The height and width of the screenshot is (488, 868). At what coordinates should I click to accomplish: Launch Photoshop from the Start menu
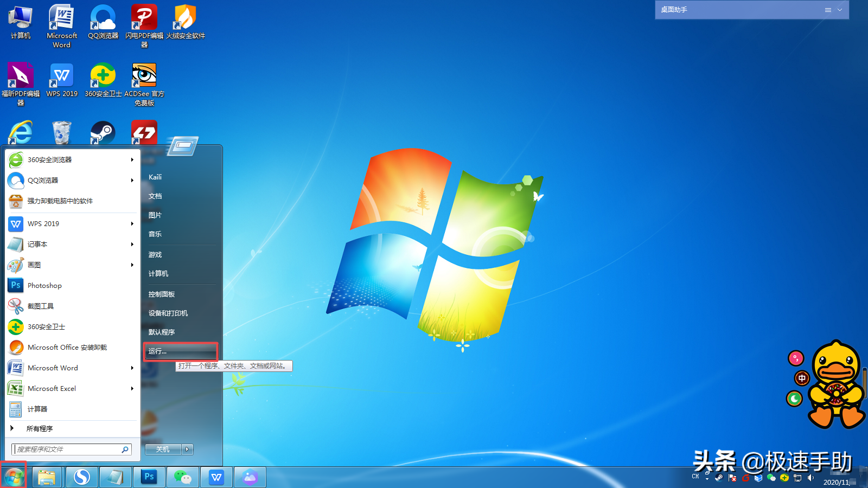pos(72,285)
